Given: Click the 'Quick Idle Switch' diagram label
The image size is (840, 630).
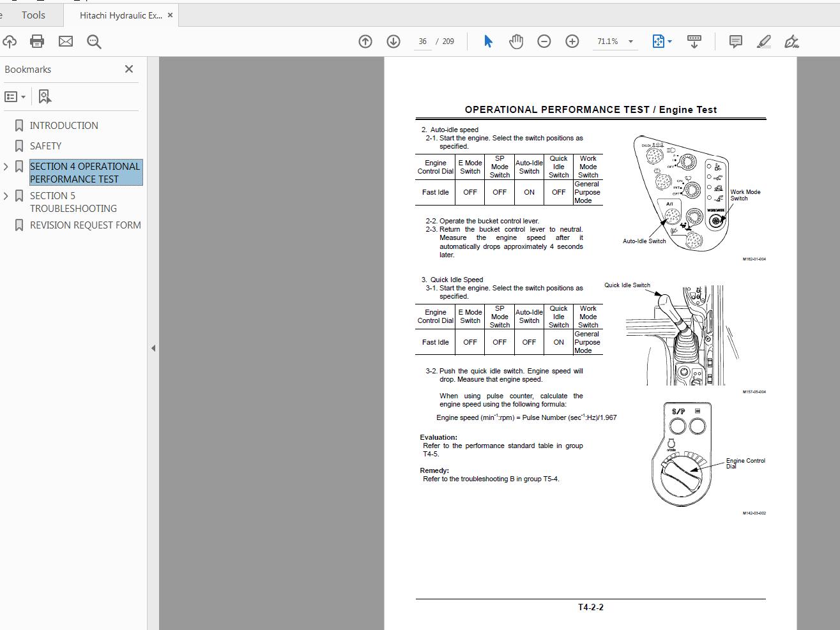Looking at the screenshot, I should [627, 285].
